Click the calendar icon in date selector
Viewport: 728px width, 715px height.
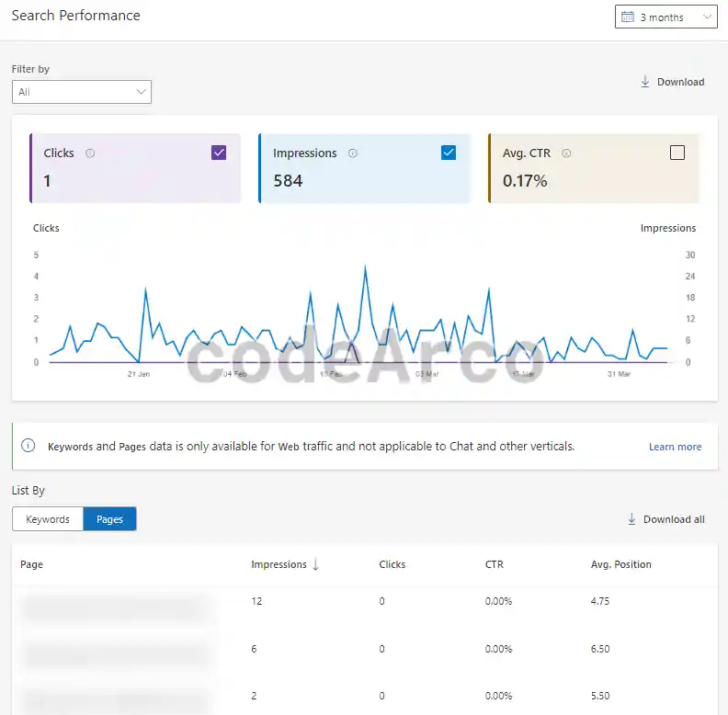[x=628, y=17]
